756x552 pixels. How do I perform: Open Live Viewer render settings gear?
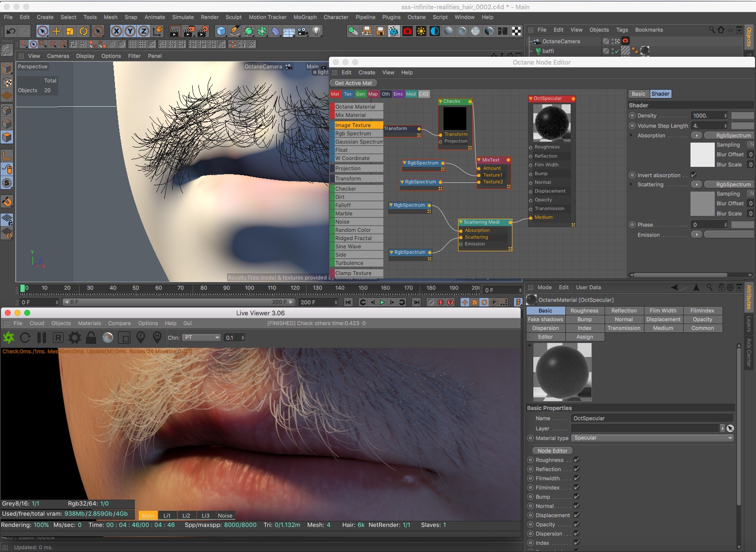(74, 338)
